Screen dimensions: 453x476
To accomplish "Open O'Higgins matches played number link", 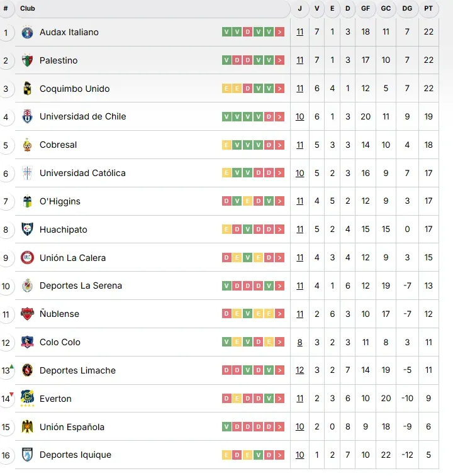I will pos(299,201).
